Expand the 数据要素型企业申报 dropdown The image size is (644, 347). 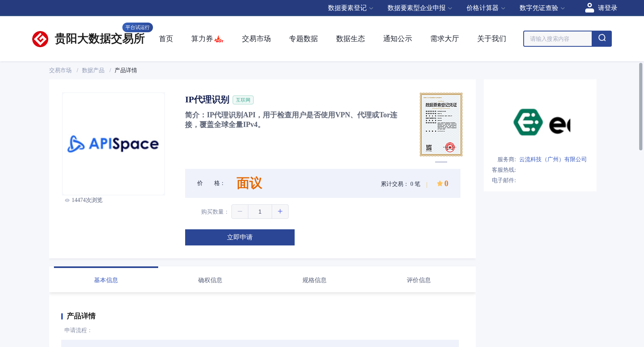(x=420, y=8)
